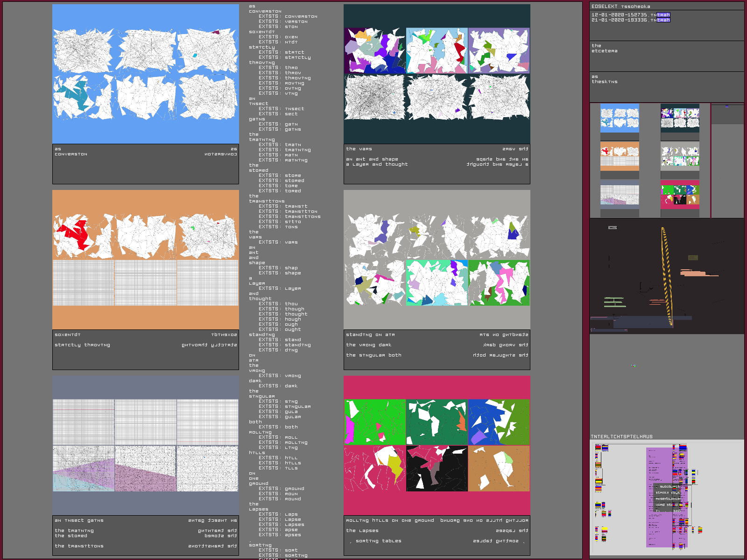This screenshot has width=747, height=560.
Task: Click the 'as theskins' text panel
Action: pos(666,86)
